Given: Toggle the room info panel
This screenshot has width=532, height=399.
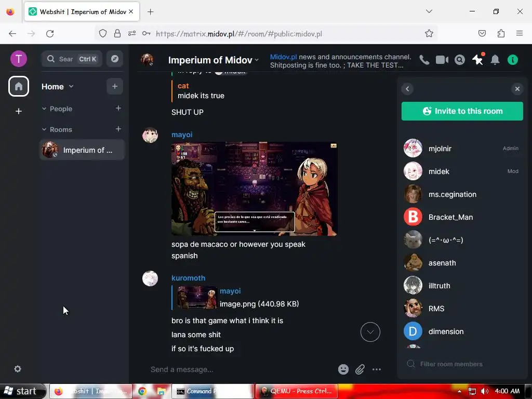Looking at the screenshot, I should 513,60.
